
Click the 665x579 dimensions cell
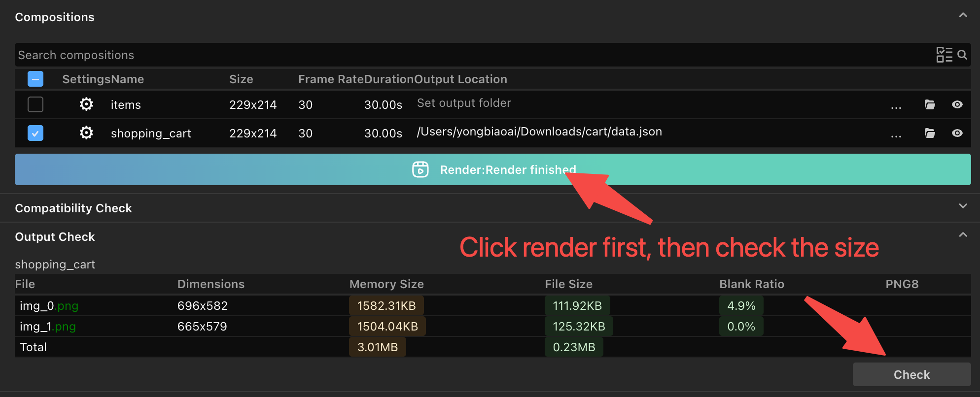tap(202, 327)
